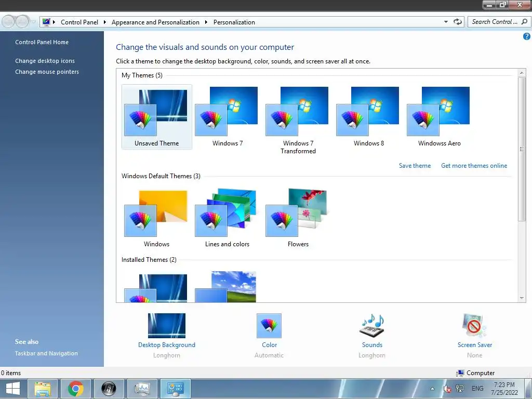532x399 pixels.
Task: Open Change desktop icons
Action: (45, 61)
